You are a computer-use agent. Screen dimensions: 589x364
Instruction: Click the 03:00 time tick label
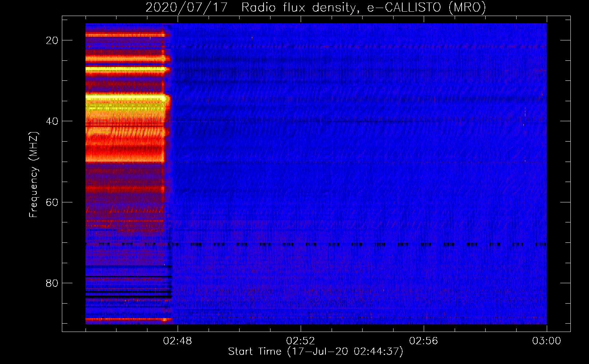[547, 341]
